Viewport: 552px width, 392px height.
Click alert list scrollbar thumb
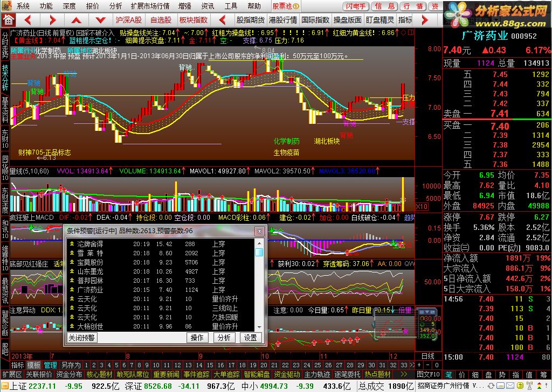(x=259, y=252)
